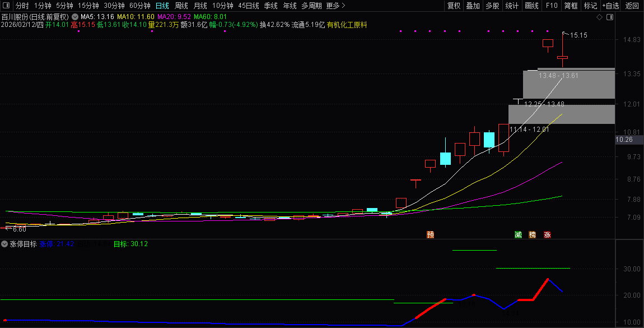644x328 pixels.
Task: Open the 画线 drawing tool
Action: coord(531,6)
